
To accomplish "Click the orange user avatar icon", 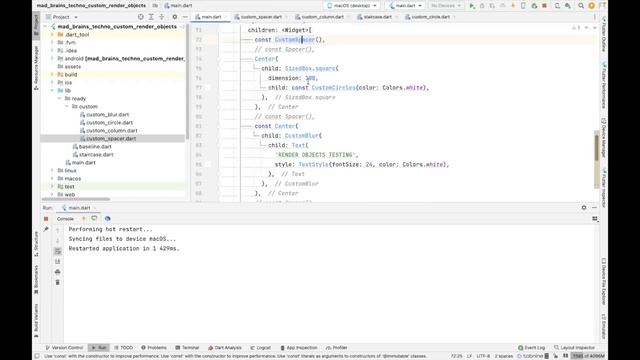I will click(591, 6).
